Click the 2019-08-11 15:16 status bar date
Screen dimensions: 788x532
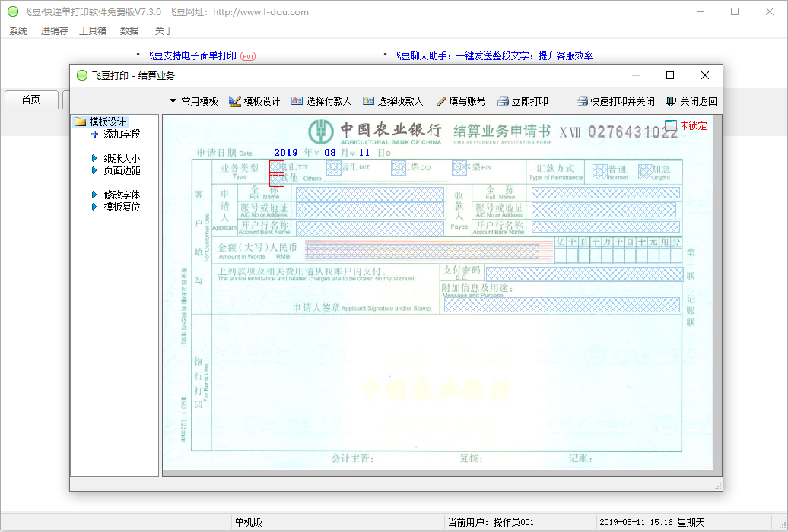[652, 522]
